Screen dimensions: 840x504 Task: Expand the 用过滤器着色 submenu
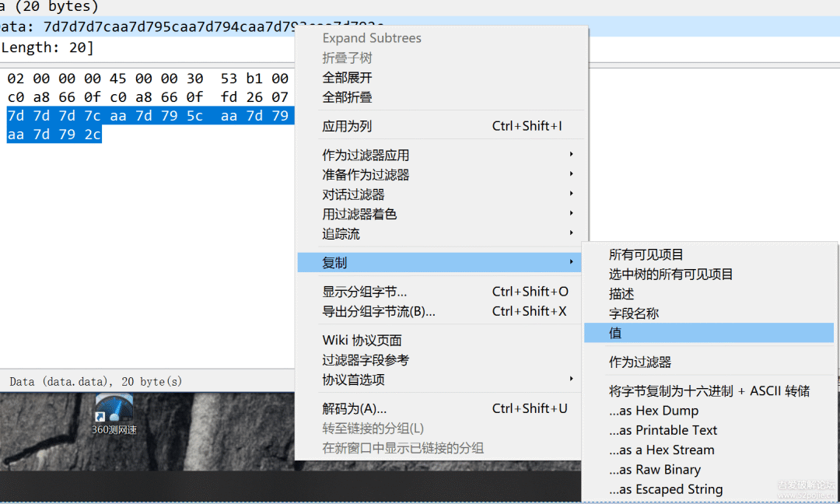(439, 214)
